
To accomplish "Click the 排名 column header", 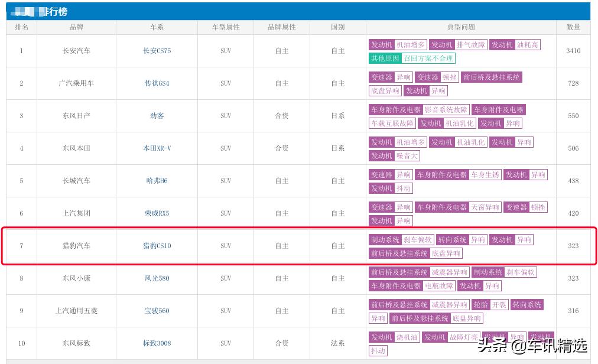I will [21, 27].
